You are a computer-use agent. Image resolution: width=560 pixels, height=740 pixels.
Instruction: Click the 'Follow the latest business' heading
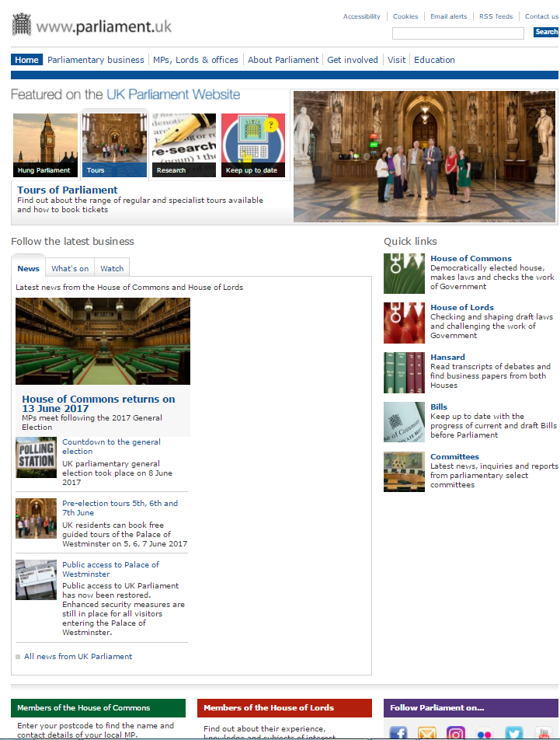click(72, 241)
